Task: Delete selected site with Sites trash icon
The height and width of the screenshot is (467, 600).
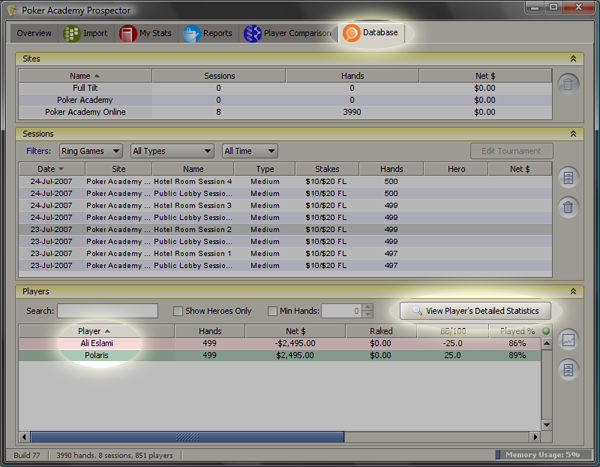Action: coord(568,84)
